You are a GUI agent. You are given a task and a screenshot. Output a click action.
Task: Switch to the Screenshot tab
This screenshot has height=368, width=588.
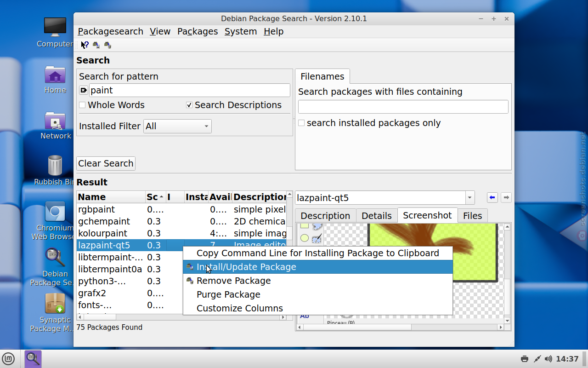(x=427, y=215)
